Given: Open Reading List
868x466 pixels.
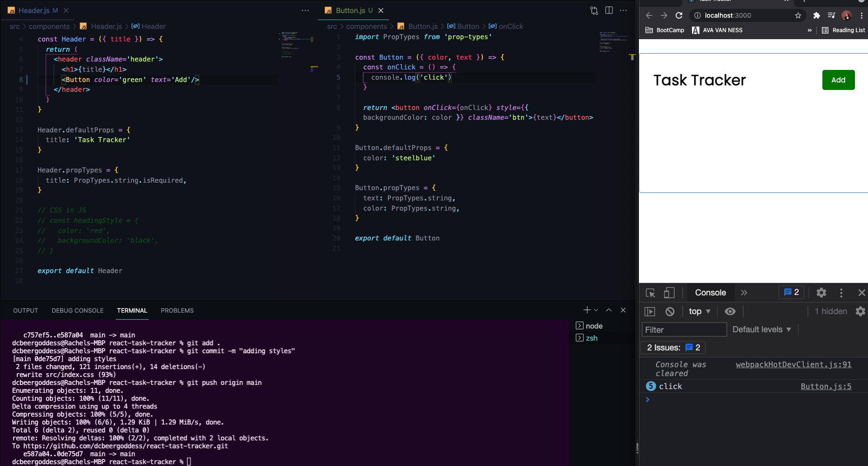Looking at the screenshot, I should (x=843, y=30).
